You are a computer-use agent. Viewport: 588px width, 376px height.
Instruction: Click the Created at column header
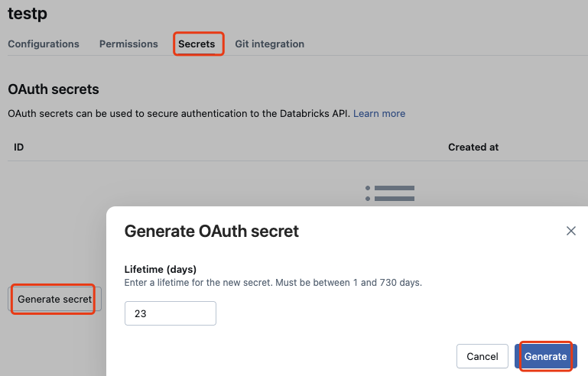click(473, 147)
